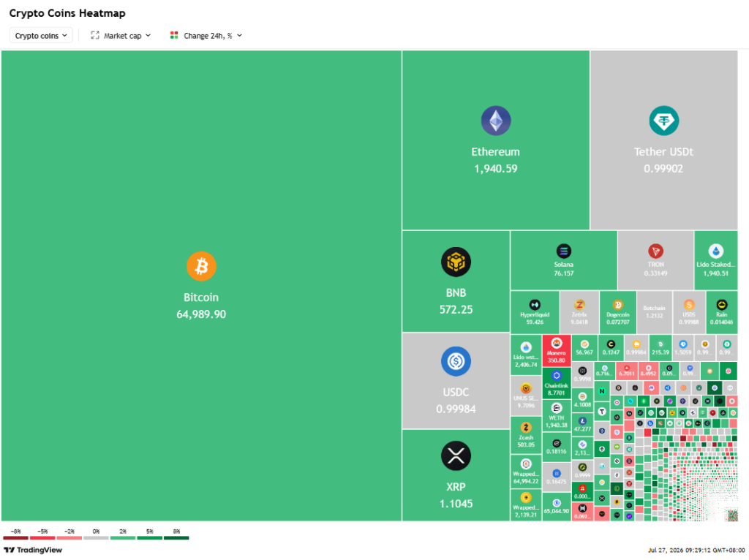
Task: Select the BNB coin logo
Action: [456, 262]
